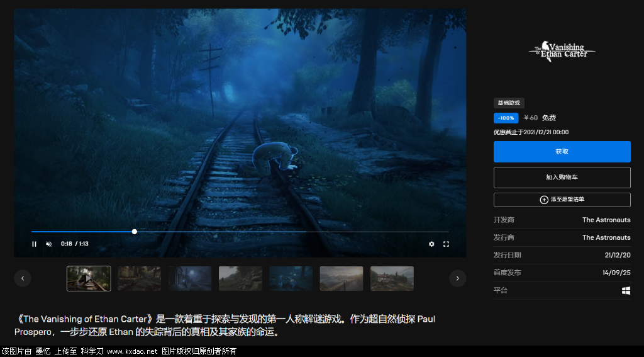Viewport: 644px width, 357px height.
Task: Pause the trailer video
Action: 34,244
